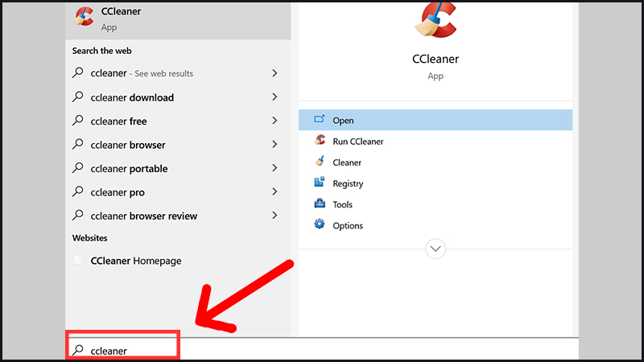Click the magnifier icon in the search box
644x362 pixels.
click(x=77, y=350)
